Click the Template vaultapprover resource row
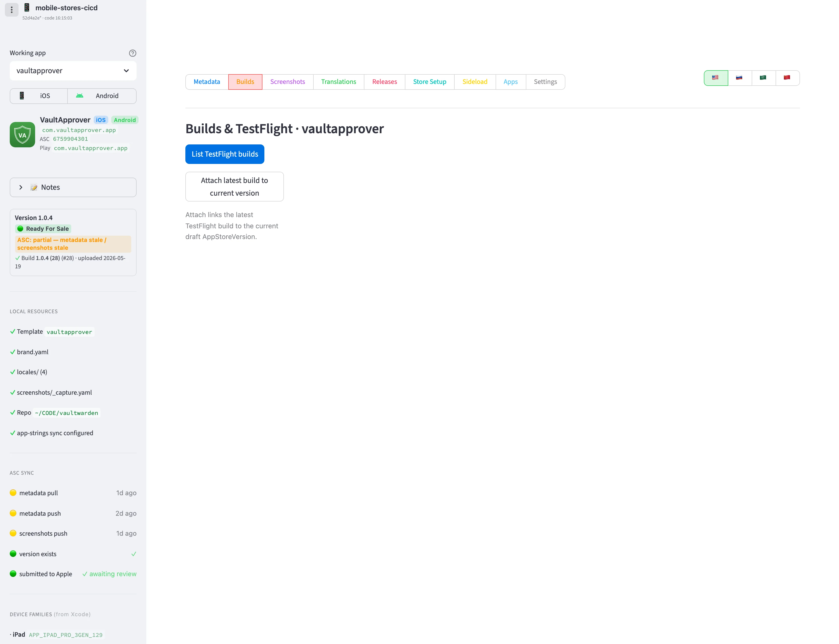The image size is (839, 644). click(x=52, y=332)
